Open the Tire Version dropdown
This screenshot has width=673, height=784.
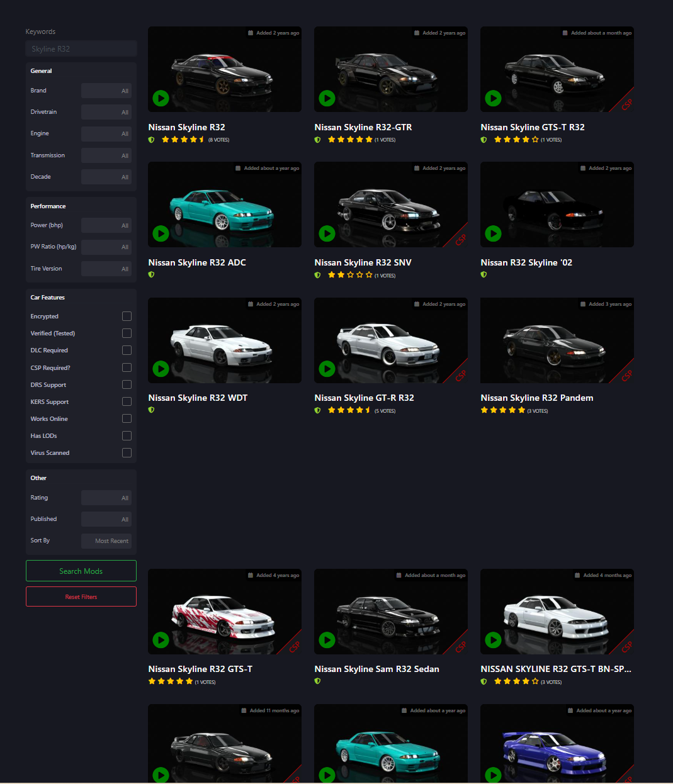(106, 269)
